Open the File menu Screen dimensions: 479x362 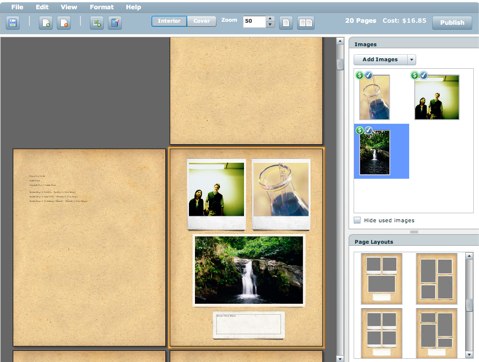click(x=17, y=7)
